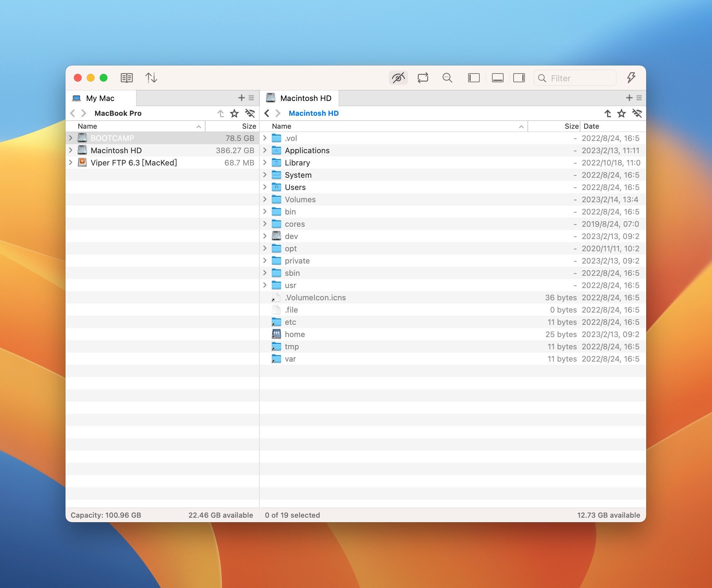Viewport: 712px width, 588px height.
Task: Expand the Users folder tree
Action: pyautogui.click(x=265, y=187)
